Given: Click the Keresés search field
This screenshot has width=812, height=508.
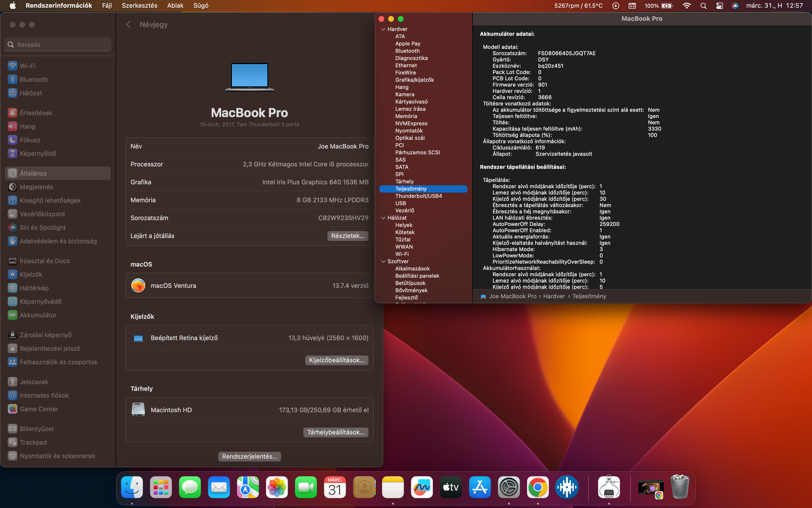Looking at the screenshot, I should point(58,44).
